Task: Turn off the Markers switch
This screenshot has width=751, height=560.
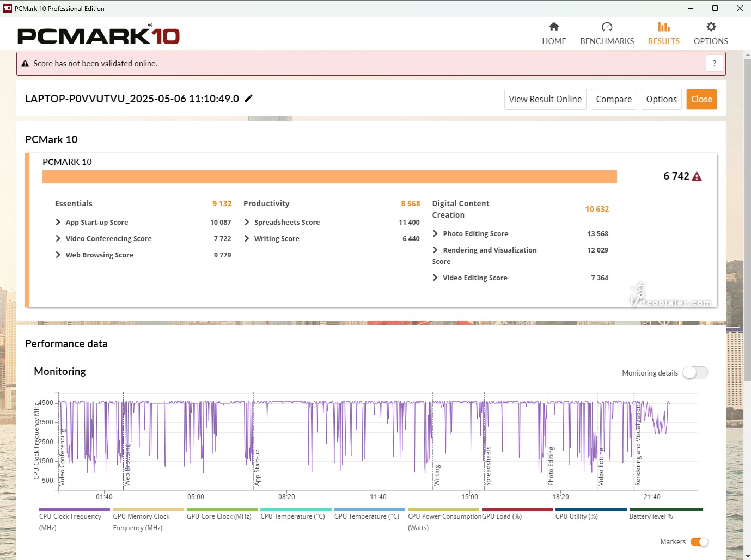Action: pos(699,542)
